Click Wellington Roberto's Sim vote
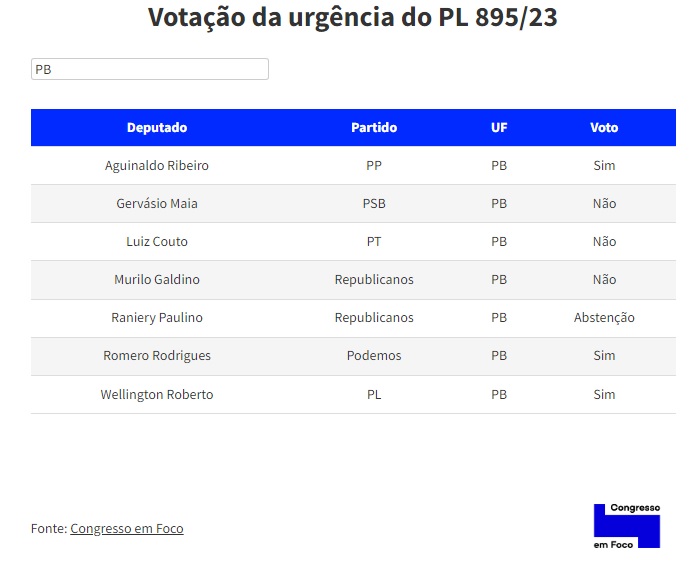 (604, 394)
